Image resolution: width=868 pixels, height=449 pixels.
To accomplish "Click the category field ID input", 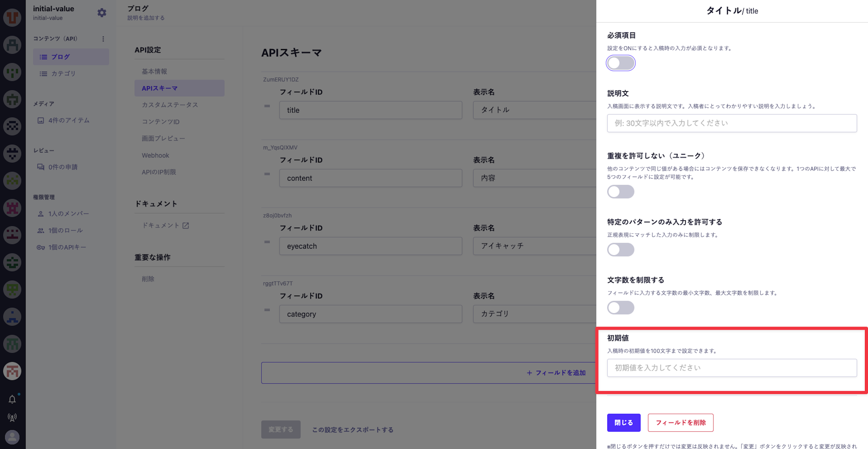I will [x=371, y=314].
